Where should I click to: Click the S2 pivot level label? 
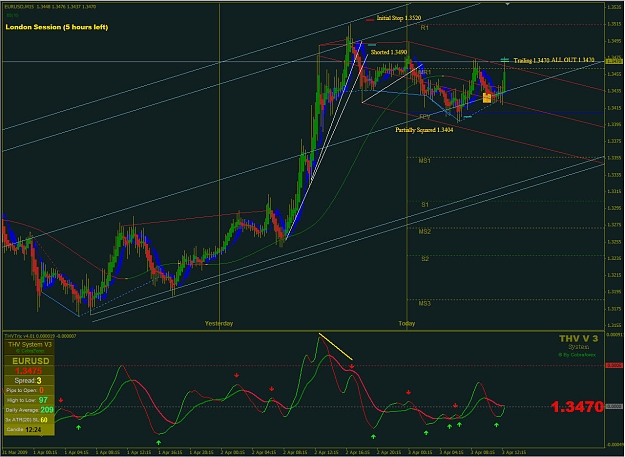pos(425,259)
